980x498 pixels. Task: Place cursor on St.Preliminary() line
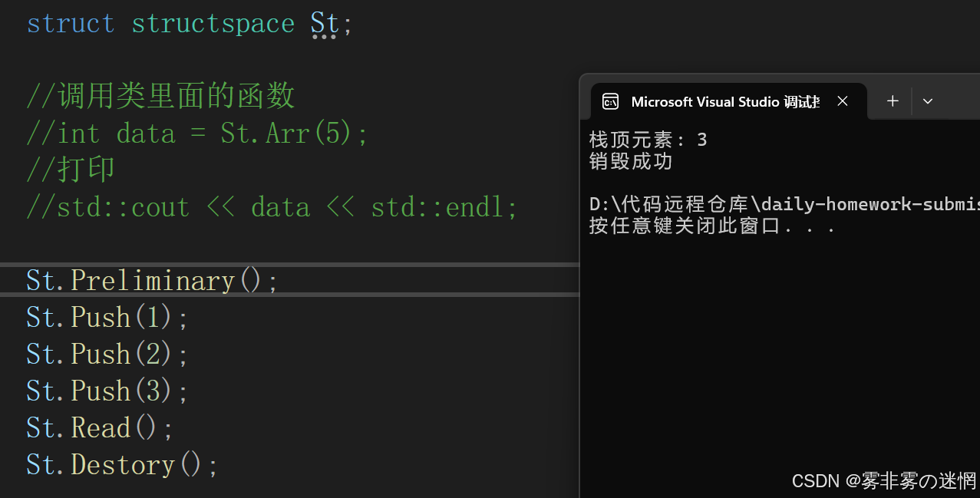152,280
